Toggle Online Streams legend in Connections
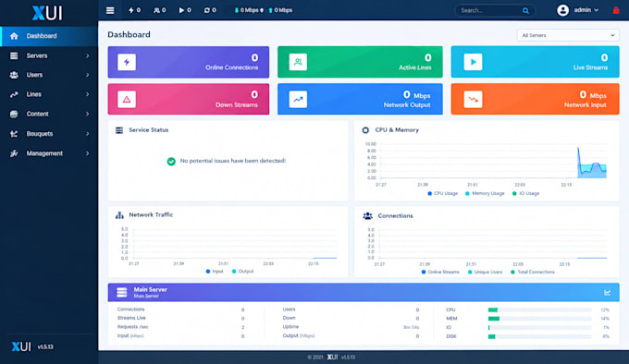 [440, 272]
